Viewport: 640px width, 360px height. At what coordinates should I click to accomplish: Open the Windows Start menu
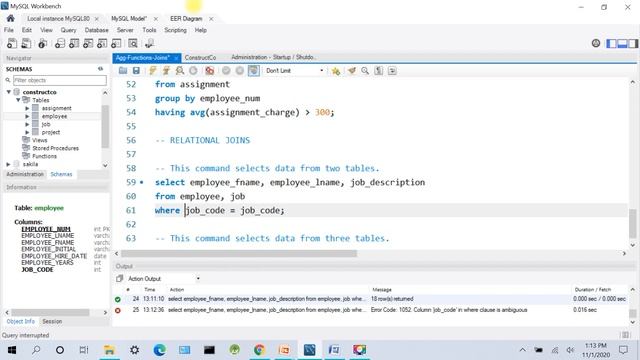(12, 350)
